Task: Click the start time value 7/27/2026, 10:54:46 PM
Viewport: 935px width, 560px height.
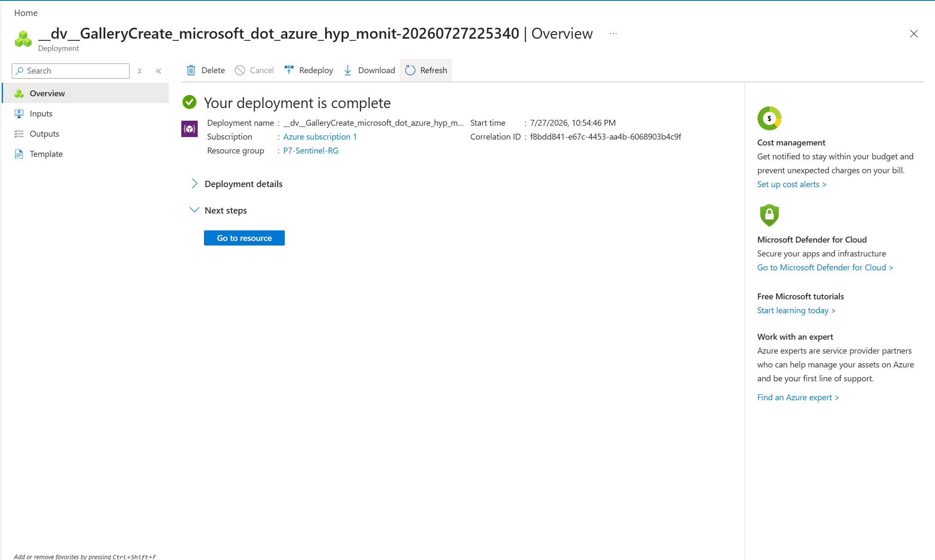Action: tap(572, 123)
